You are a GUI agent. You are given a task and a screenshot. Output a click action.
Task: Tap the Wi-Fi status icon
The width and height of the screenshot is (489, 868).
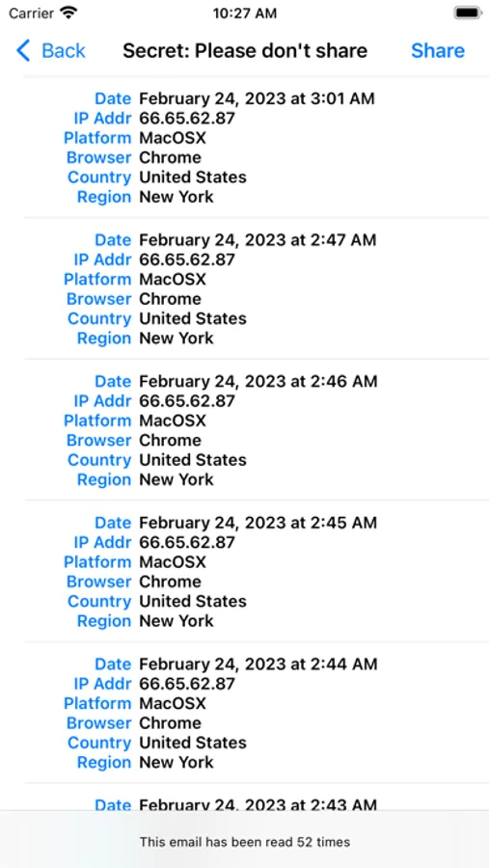(x=68, y=13)
